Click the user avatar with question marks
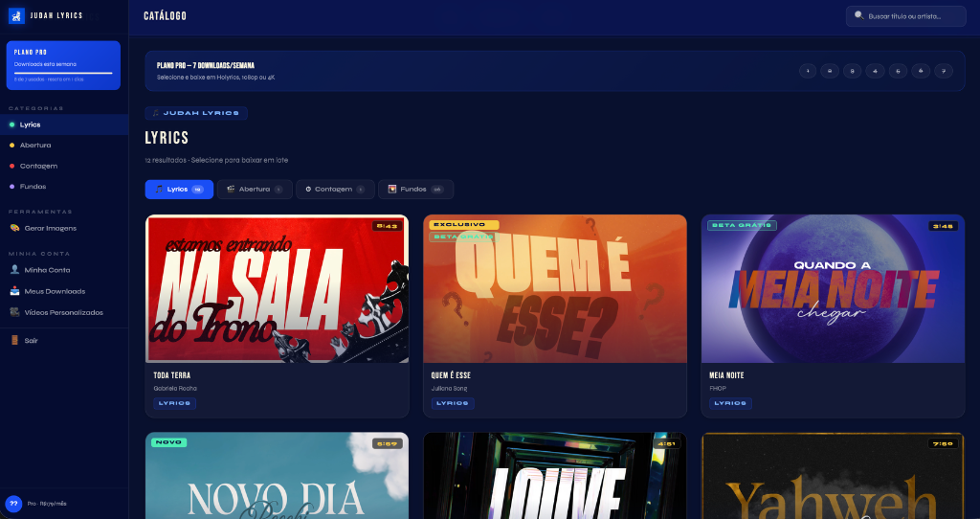This screenshot has width=980, height=519. [13, 504]
